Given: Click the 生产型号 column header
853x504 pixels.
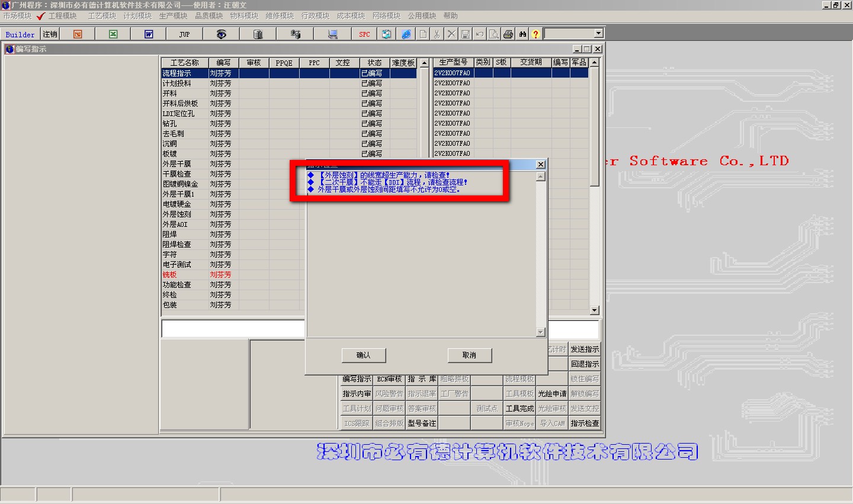Looking at the screenshot, I should pos(453,62).
